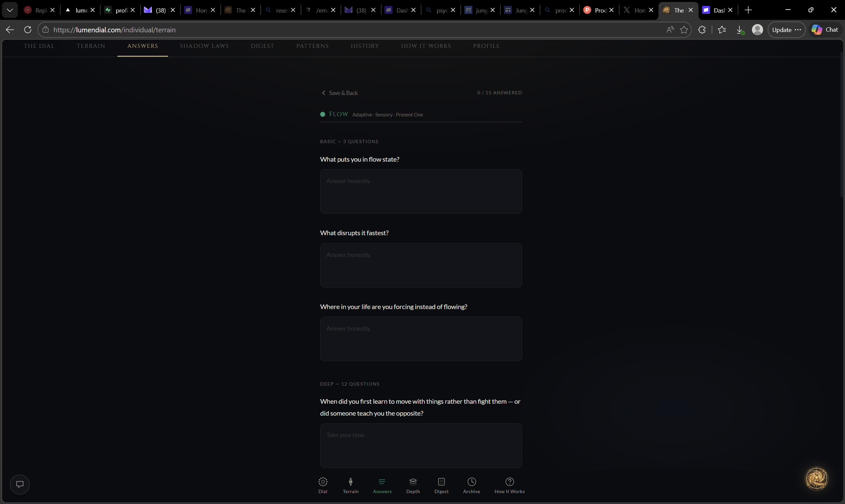Focus the 'What disrupts it fastest' answer box
The image size is (845, 504).
click(421, 265)
